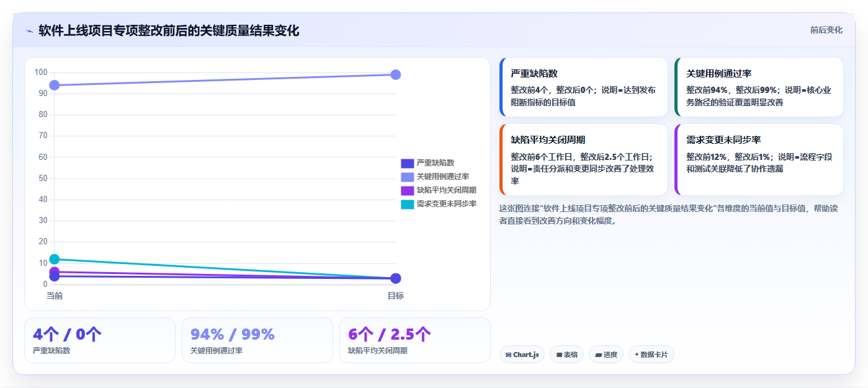The image size is (868, 388).
Task: Toggle the 关键用例通过率 legend entry
Action: pyautogui.click(x=435, y=177)
